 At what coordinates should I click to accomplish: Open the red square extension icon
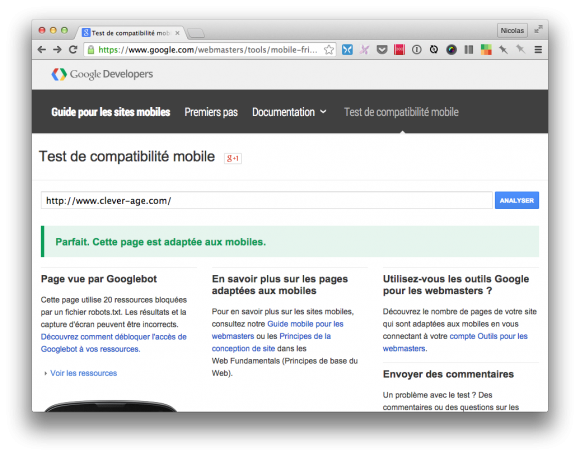pos(399,50)
